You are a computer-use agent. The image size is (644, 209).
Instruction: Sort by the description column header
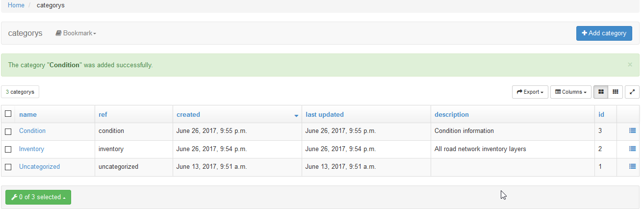[452, 114]
